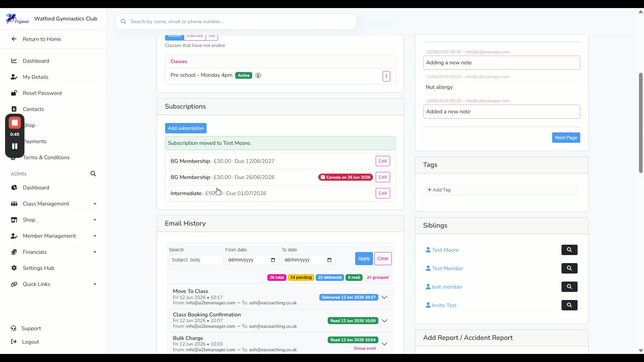Focus the member search bar at top

[x=236, y=21]
